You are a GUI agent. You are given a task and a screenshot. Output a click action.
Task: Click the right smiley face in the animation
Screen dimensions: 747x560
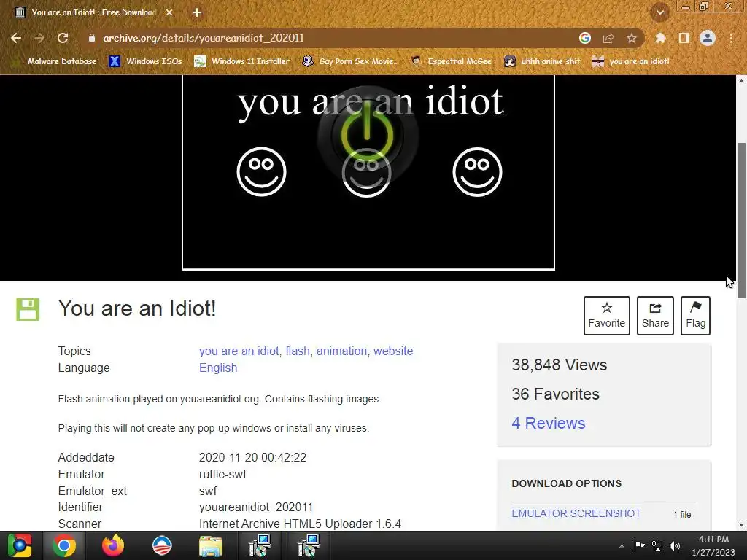[477, 171]
